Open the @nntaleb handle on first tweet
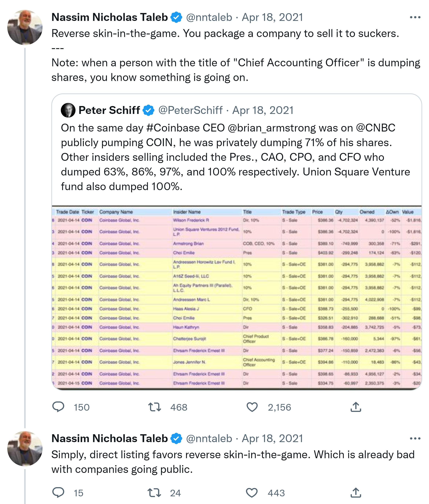This screenshot has width=429, height=504. point(209,17)
